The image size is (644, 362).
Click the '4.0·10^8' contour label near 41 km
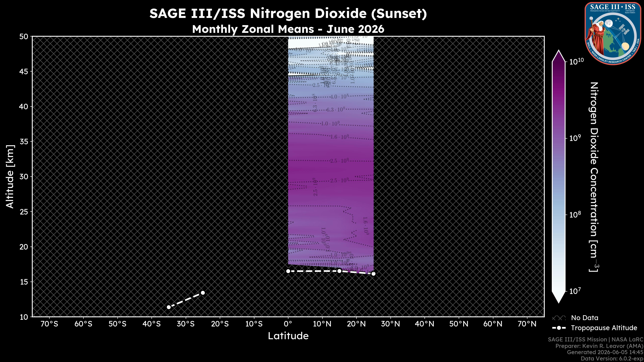pos(339,96)
